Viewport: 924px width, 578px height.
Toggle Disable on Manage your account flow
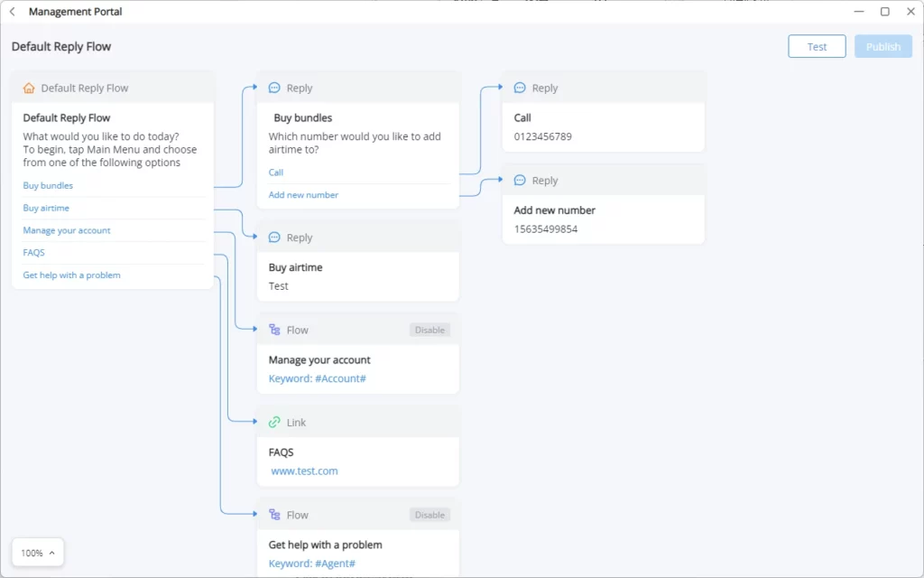[430, 330]
